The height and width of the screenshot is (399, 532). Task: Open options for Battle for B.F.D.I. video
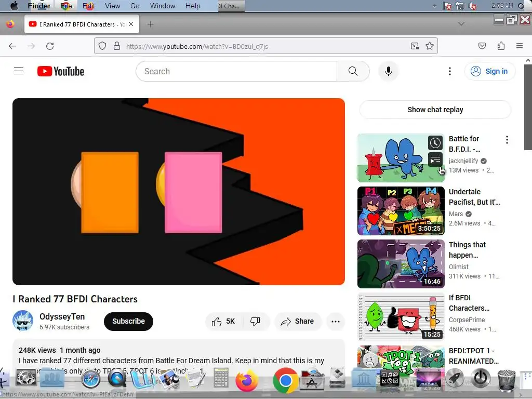pyautogui.click(x=507, y=140)
